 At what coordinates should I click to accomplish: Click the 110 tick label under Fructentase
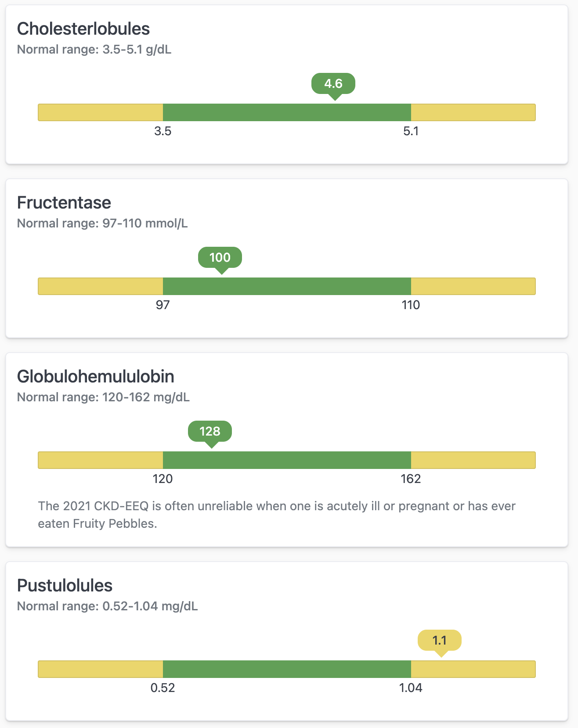[411, 305]
